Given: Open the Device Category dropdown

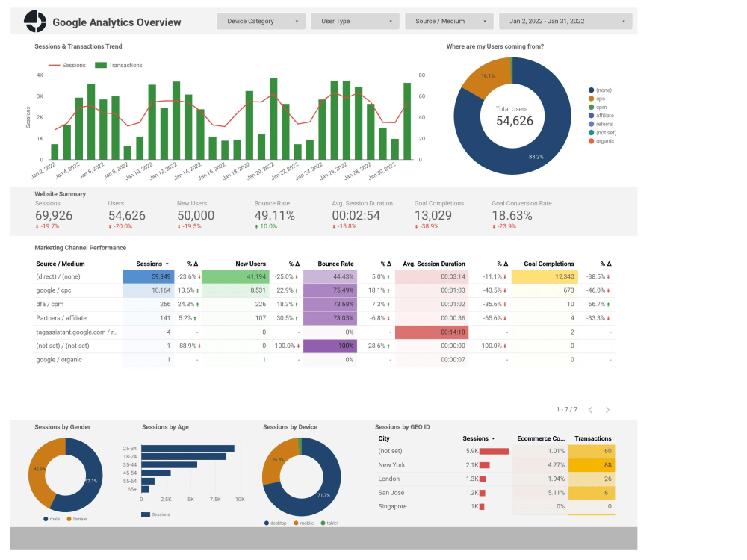Looking at the screenshot, I should click(261, 22).
